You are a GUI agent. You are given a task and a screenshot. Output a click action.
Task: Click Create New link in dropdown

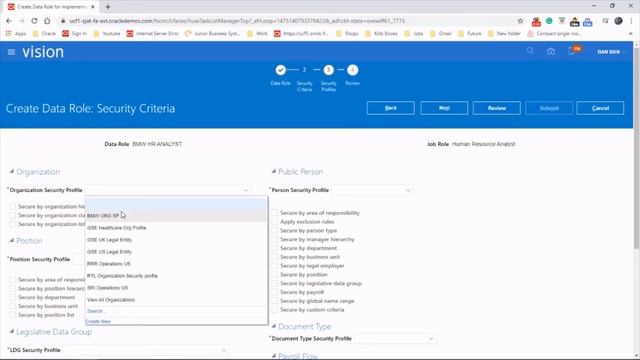(98, 322)
